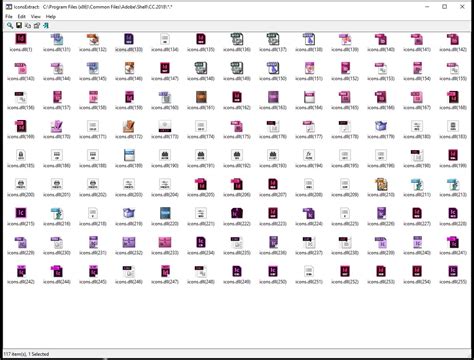The height and width of the screenshot is (360, 474).
Task: Select the icon labeled icons.dll(247)
Action: tap(165, 271)
